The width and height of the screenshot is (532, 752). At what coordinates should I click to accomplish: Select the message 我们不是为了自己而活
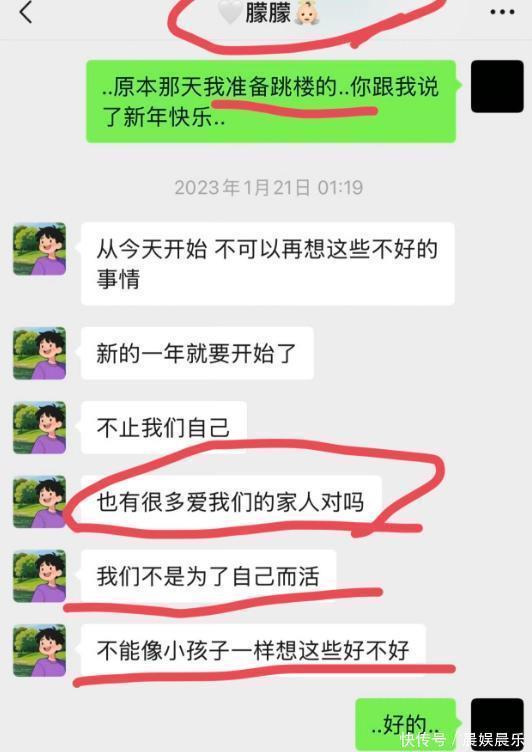[x=209, y=576]
